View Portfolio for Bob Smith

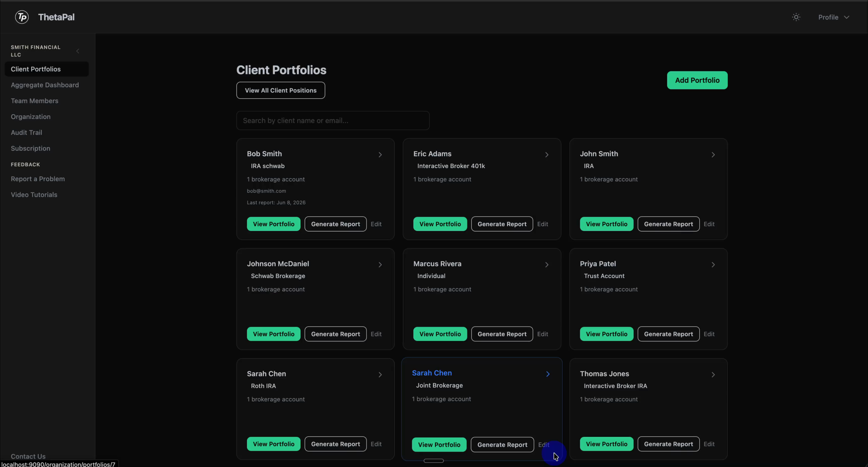pos(274,224)
